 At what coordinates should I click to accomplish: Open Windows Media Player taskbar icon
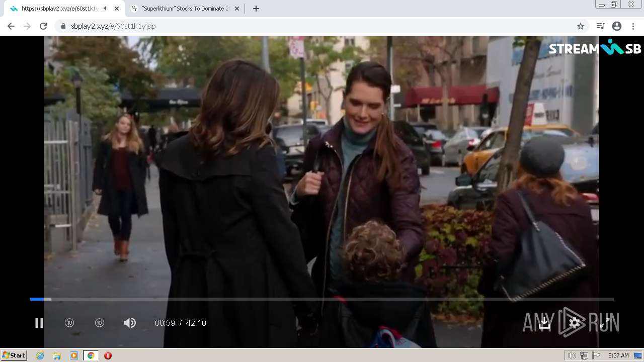click(74, 355)
